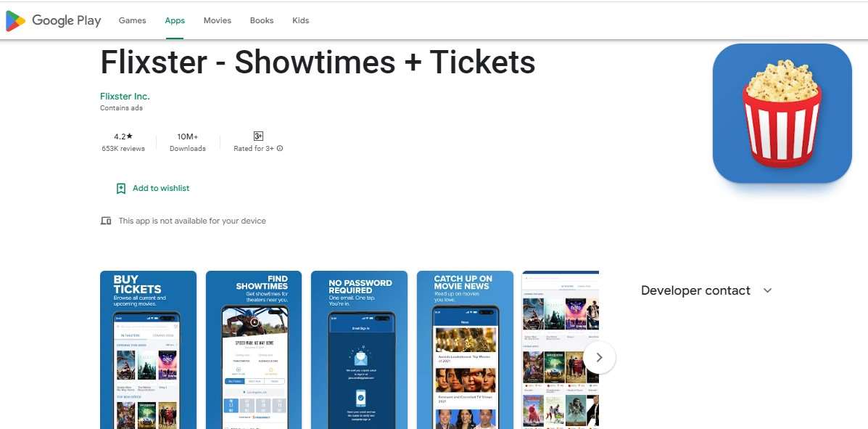Click the 3+ rating badge
868x429 pixels.
pos(259,136)
